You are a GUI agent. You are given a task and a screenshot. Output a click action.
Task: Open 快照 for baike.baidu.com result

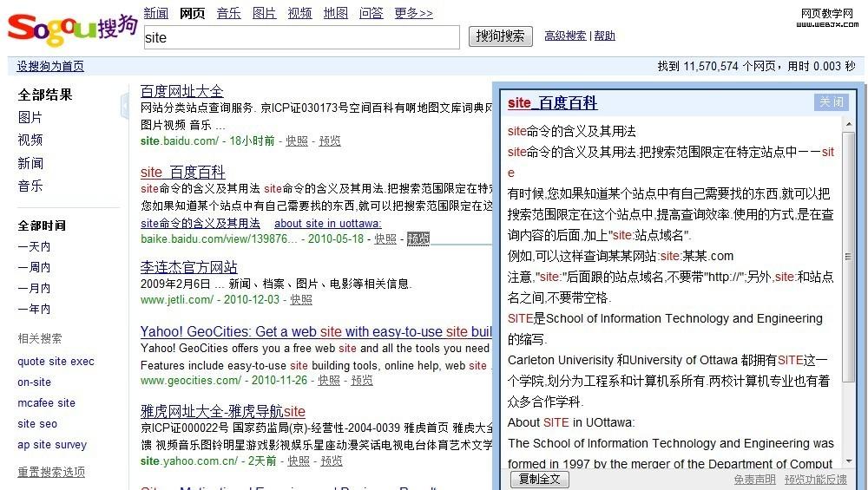(x=385, y=238)
